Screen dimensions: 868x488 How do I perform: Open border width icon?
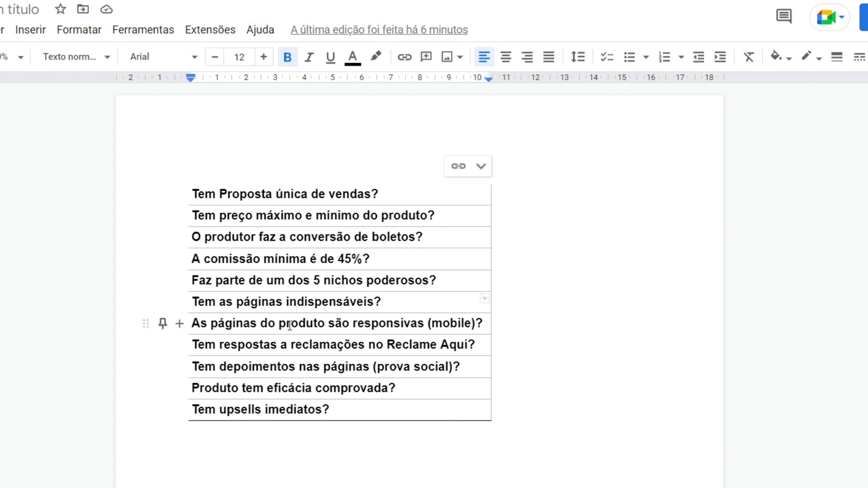coord(837,57)
